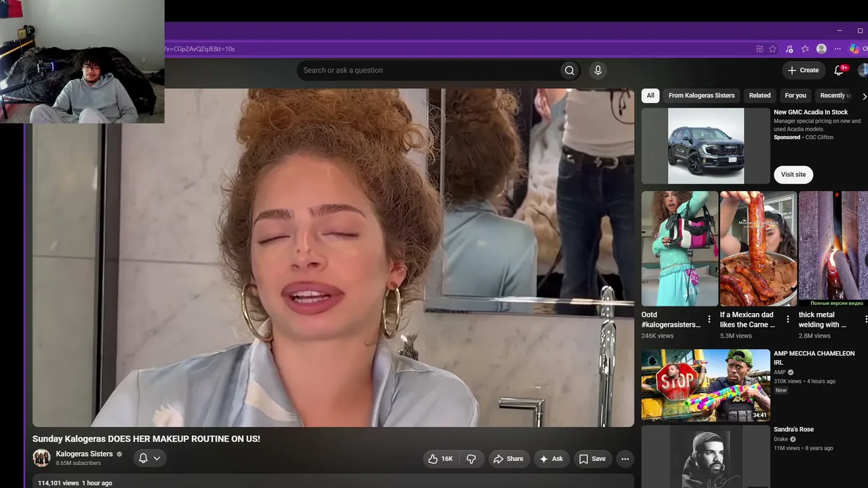This screenshot has height=488, width=868.
Task: Open the "New GMC Acadia In Stock" ad title
Action: coord(811,113)
